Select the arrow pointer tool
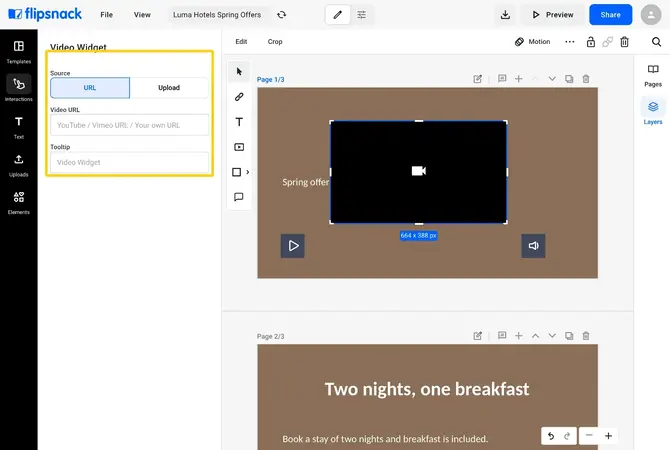The width and height of the screenshot is (670, 450). (x=239, y=71)
